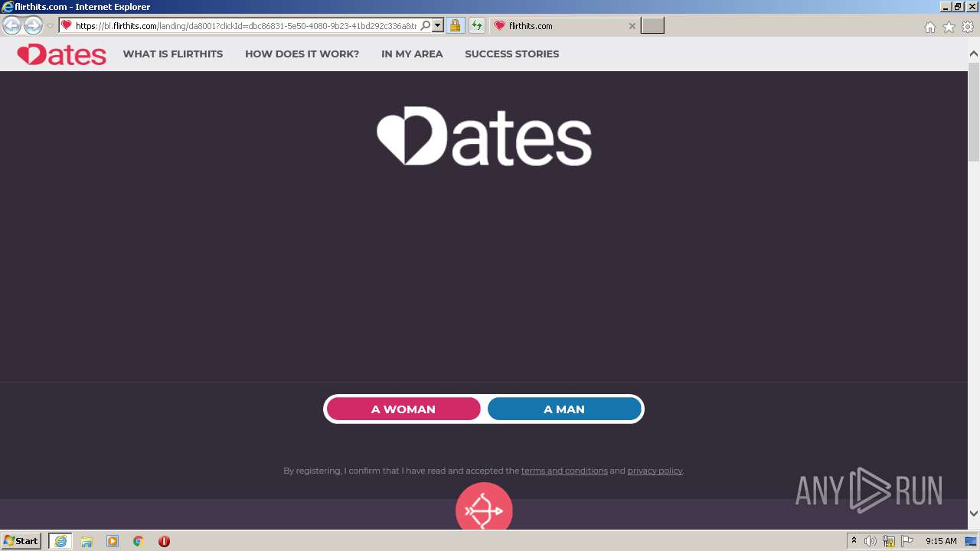Open WHAT IS FLIRTHITS menu item
980x551 pixels.
pos(173,54)
